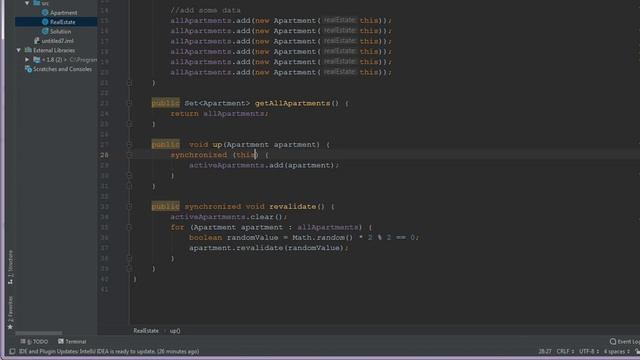The width and height of the screenshot is (640, 360).
Task: Open the Solution class file
Action: tap(60, 31)
